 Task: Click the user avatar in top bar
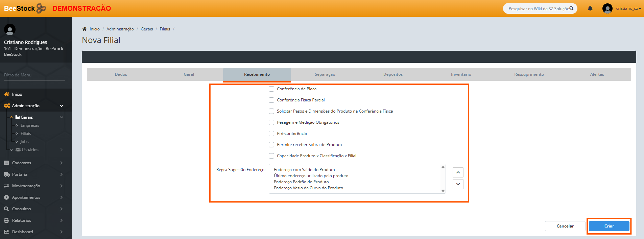pyautogui.click(x=607, y=8)
